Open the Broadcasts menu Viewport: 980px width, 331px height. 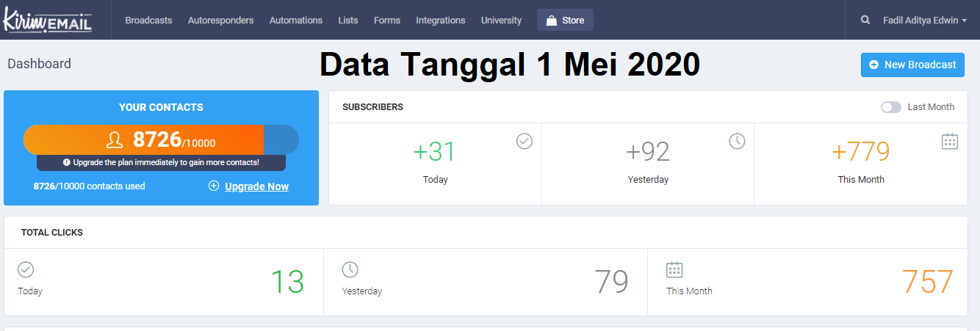148,21
